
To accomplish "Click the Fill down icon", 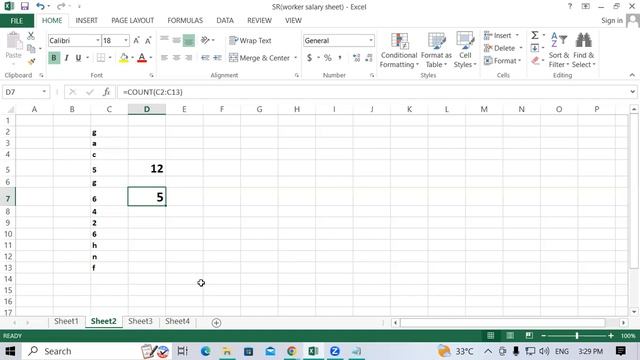I will [x=535, y=48].
